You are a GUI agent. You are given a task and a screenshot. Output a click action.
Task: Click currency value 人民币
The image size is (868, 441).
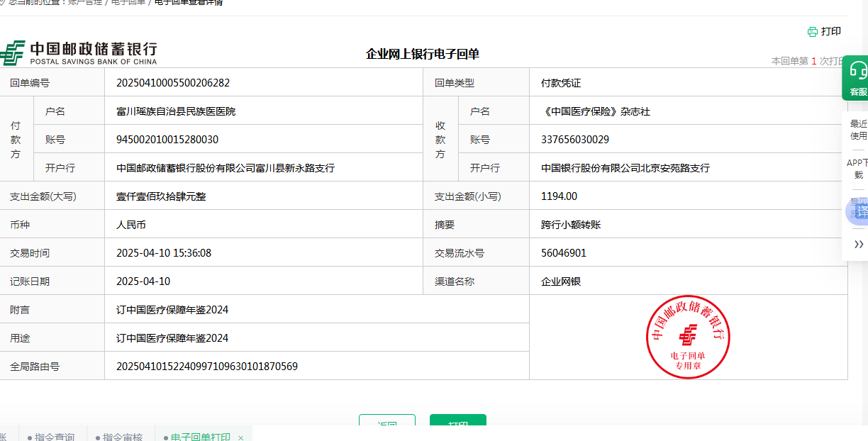coord(131,225)
